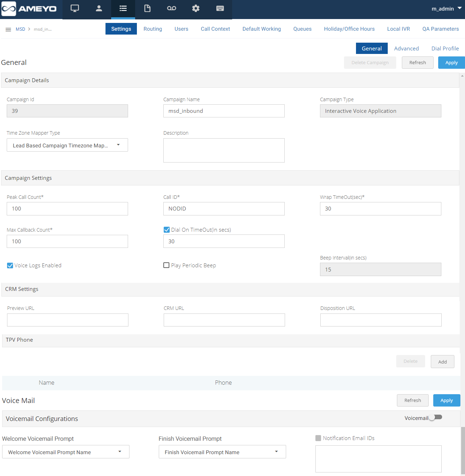Click the Add button under TPV Phone
The image size is (465, 476).
pyautogui.click(x=442, y=362)
